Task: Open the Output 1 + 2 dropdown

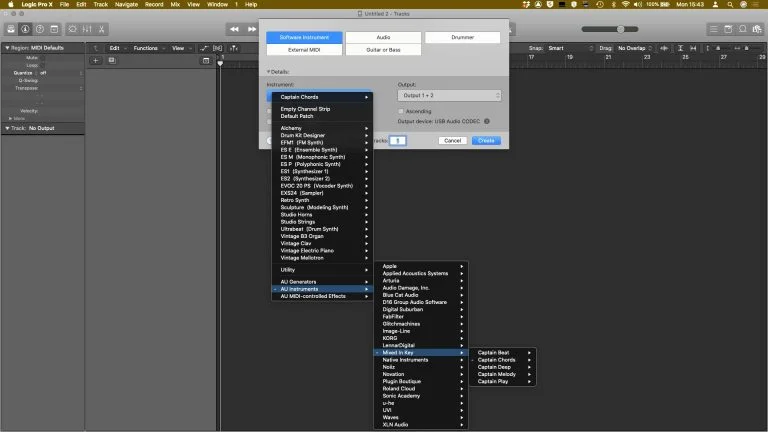Action: pos(449,96)
